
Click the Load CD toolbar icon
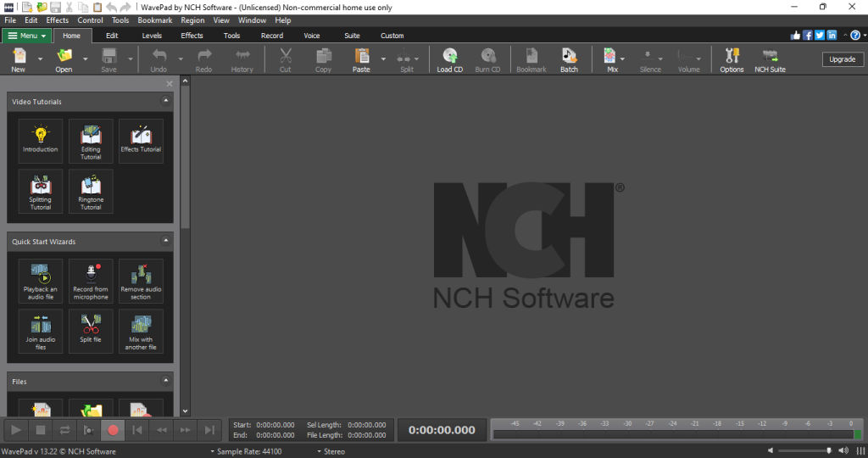[x=449, y=59]
